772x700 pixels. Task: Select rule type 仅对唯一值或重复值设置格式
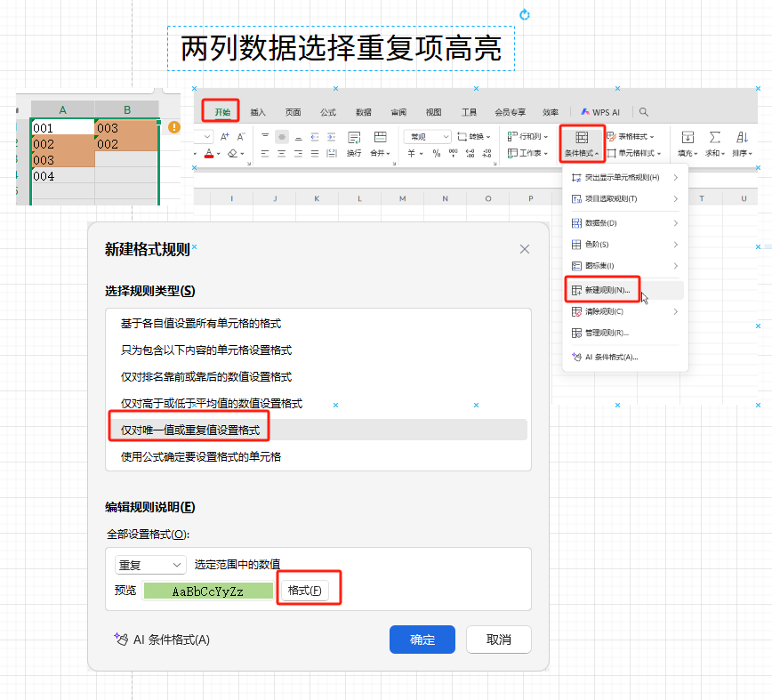pyautogui.click(x=318, y=430)
